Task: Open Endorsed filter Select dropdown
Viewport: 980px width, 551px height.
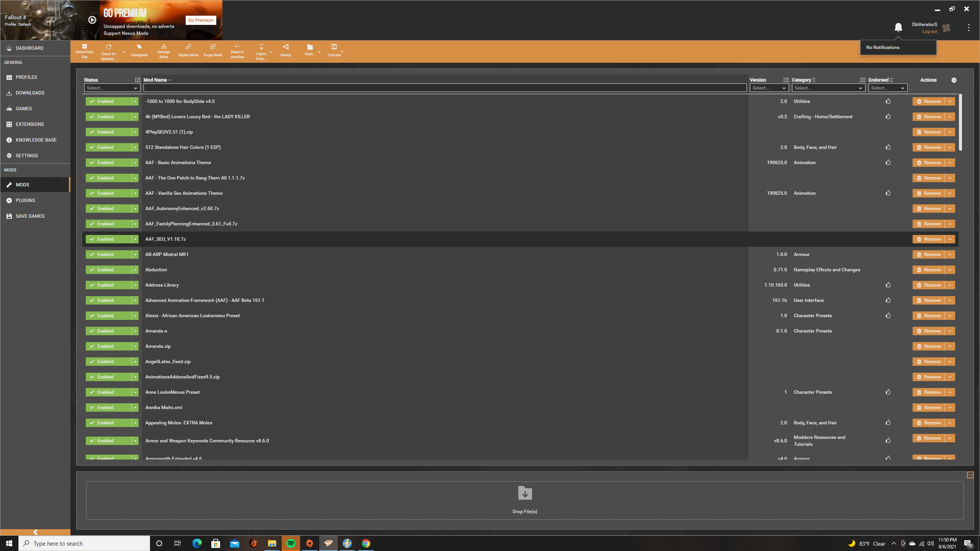Action: pyautogui.click(x=887, y=88)
